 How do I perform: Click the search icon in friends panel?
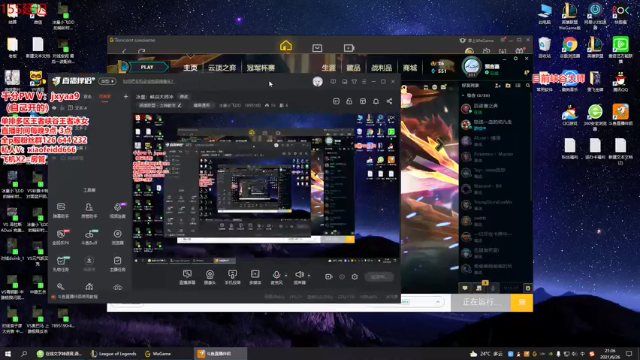[528, 86]
